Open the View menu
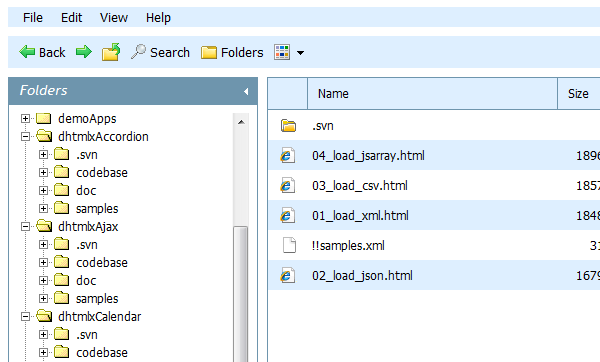The width and height of the screenshot is (600, 362). click(x=114, y=18)
